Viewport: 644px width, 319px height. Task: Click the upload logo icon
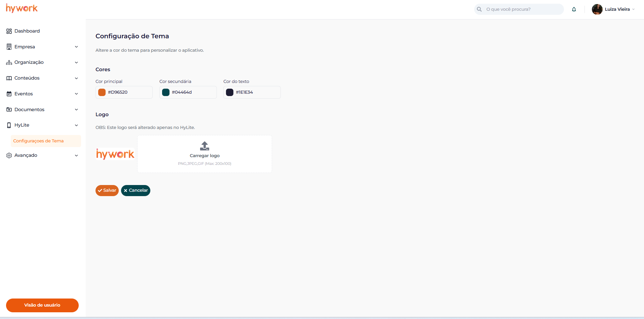coord(204,146)
